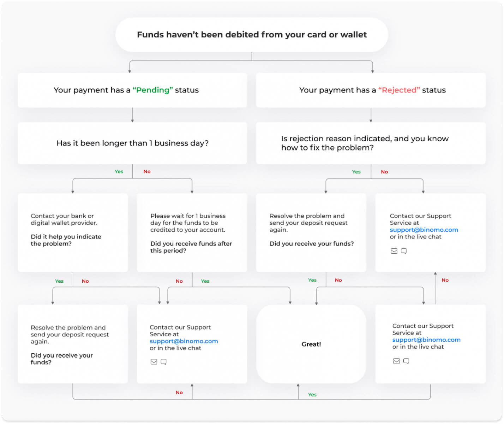Click the "Great!" outcome box
Screen dimensions: 504x424
coord(311,344)
